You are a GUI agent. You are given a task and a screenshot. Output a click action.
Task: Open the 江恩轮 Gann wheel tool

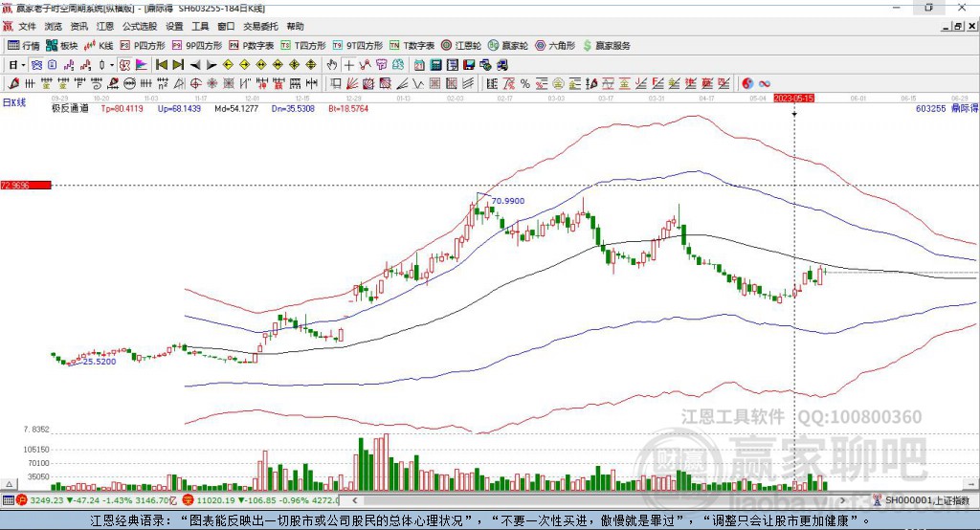click(x=461, y=46)
